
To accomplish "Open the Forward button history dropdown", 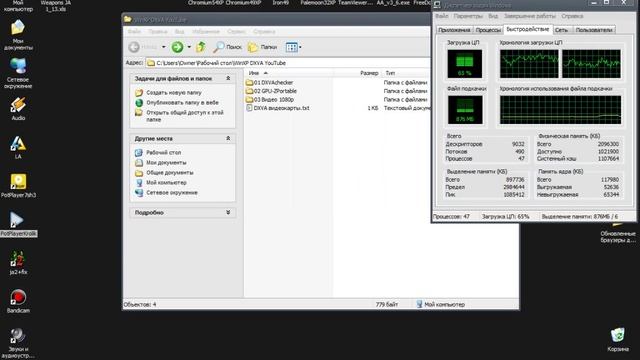I will [189, 47].
